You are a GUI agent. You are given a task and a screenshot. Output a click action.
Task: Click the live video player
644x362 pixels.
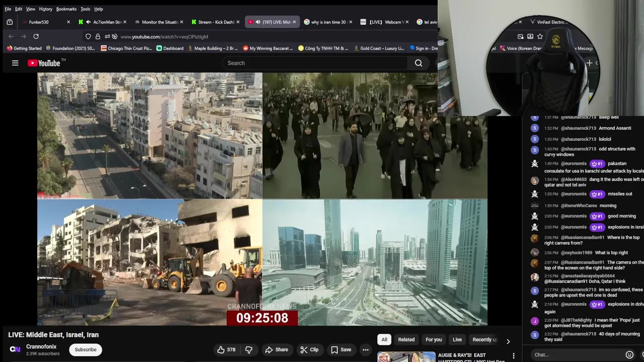click(262, 199)
